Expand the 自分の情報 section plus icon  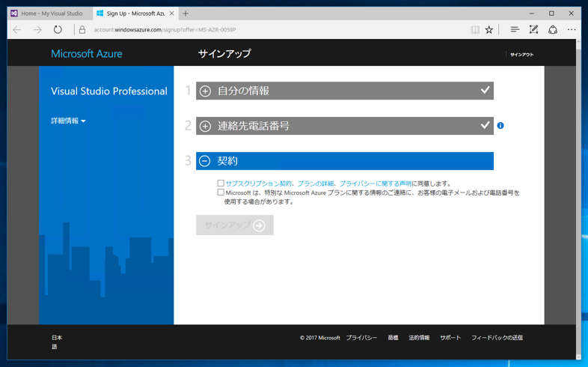click(x=205, y=91)
